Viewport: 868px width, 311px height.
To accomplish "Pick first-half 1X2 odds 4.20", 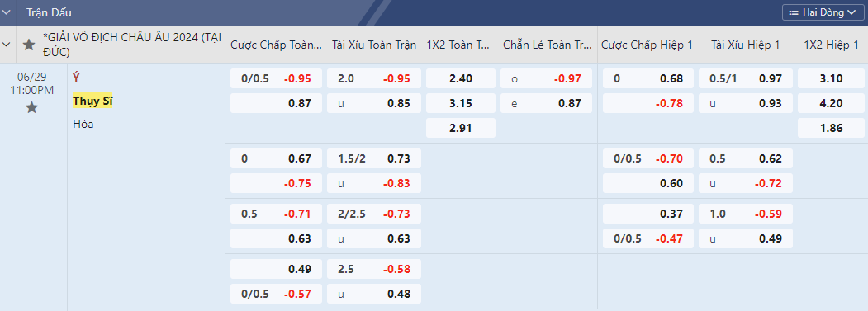I will pyautogui.click(x=832, y=103).
